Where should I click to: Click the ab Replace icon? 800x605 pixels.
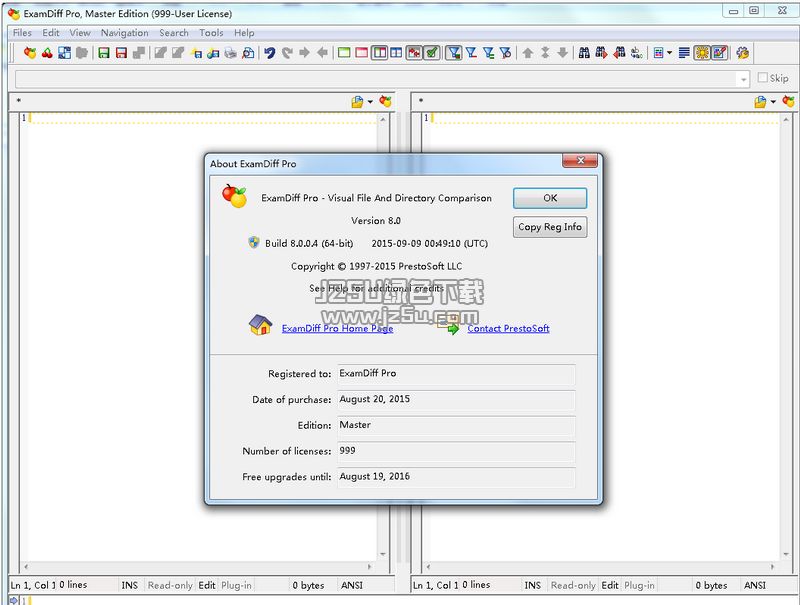636,53
